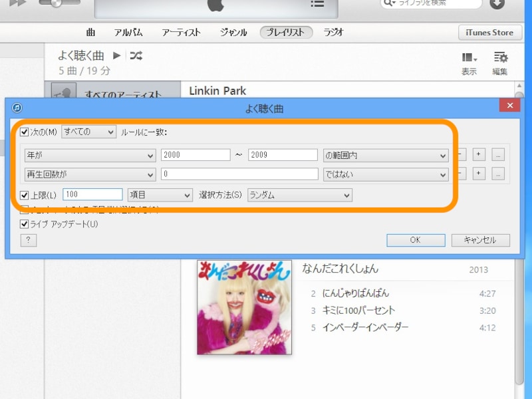Toggle the 次の(M) match rules checkbox
Screen dimensions: 532x399
pos(25,132)
